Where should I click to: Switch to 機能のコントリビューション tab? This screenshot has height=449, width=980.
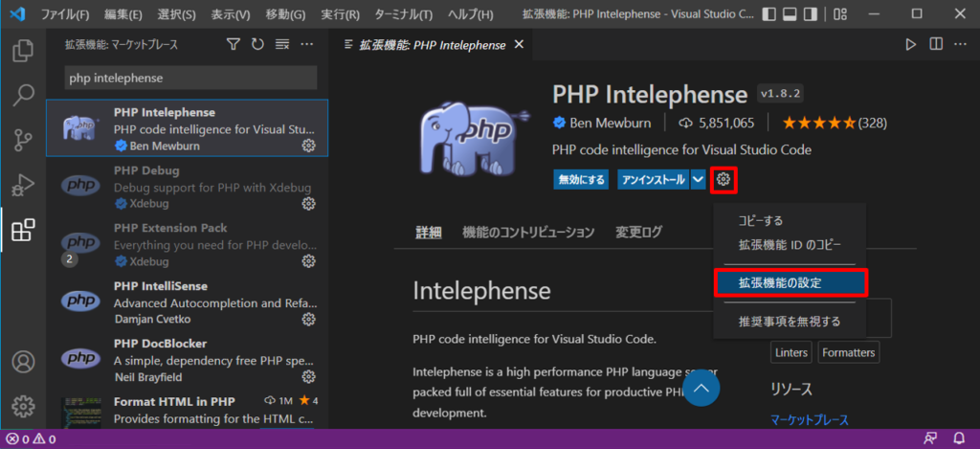[528, 232]
